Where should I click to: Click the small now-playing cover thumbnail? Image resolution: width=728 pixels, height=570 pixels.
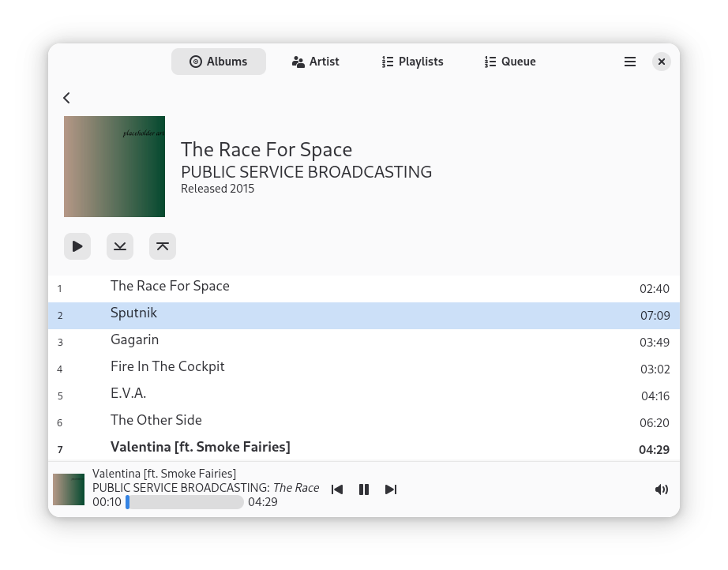69,489
